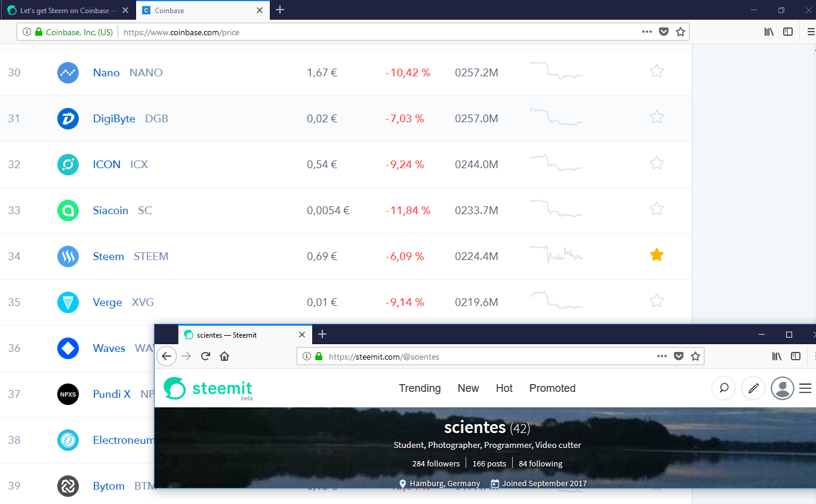Viewport: 816px width, 504px height.
Task: Open page actions dots in Coinbase address bar
Action: pos(647,32)
